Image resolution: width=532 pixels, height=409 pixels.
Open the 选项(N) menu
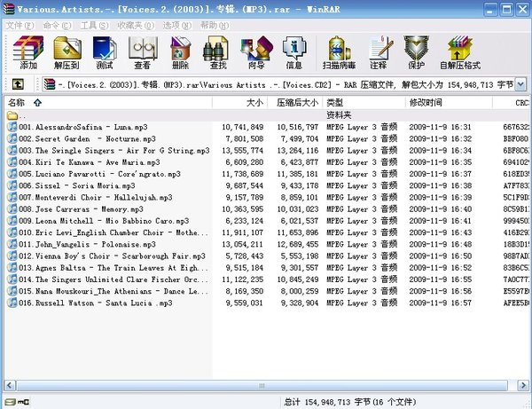click(177, 26)
